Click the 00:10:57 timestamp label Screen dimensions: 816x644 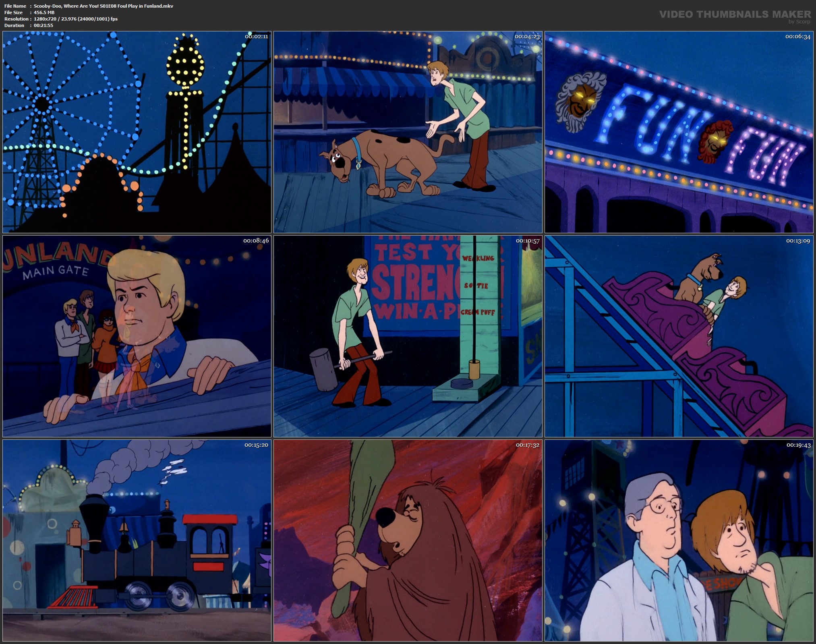tap(527, 241)
